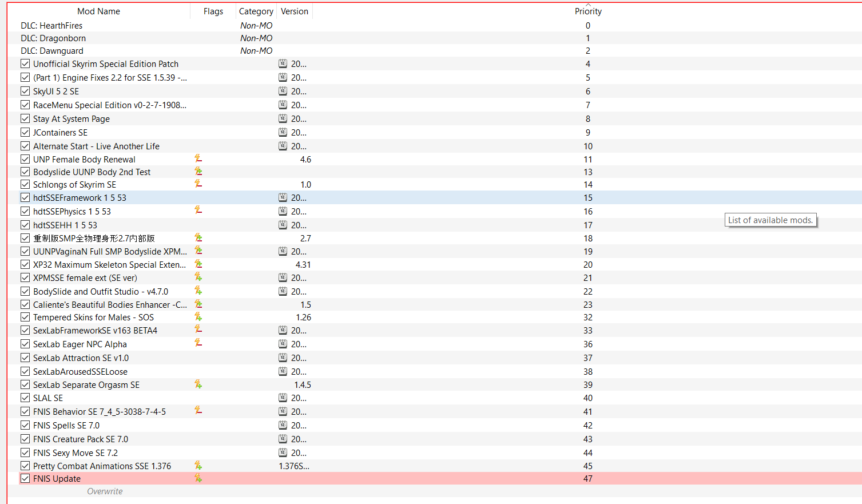Click the flag icon for BodySlide and Outfit Studio
The width and height of the screenshot is (862, 504).
(198, 291)
